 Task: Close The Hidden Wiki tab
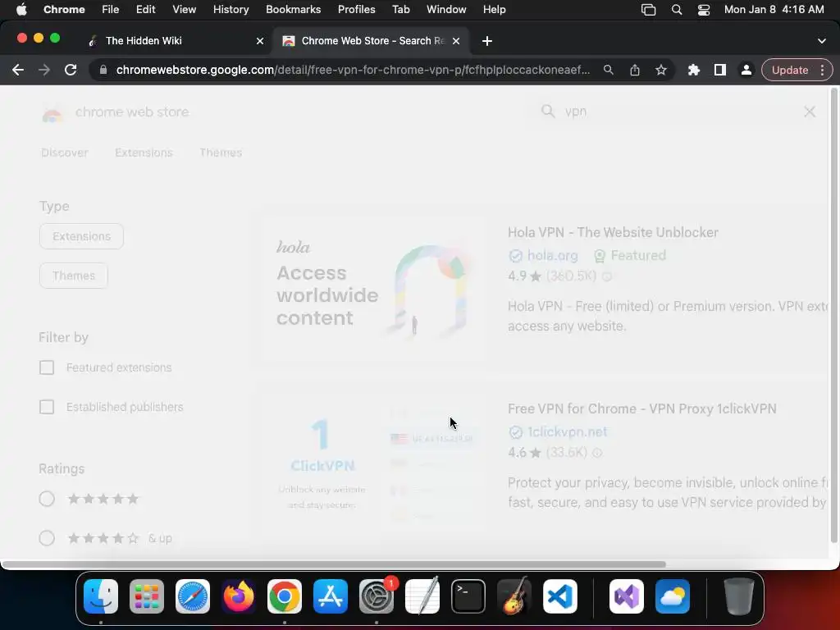260,41
